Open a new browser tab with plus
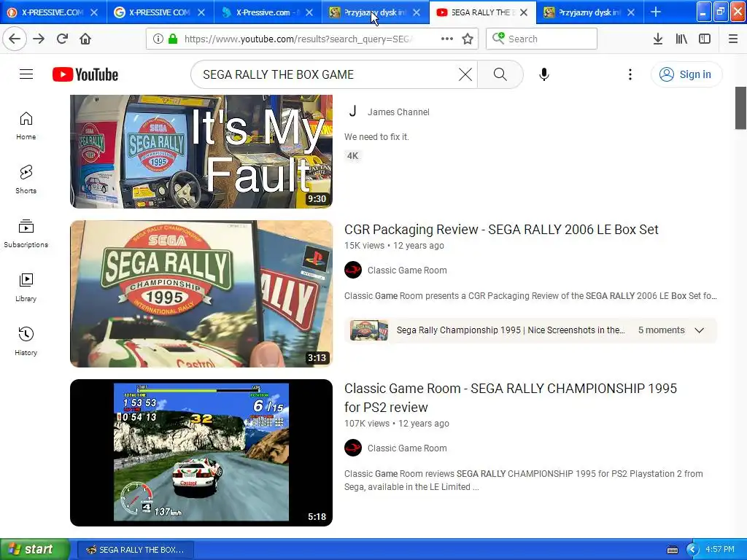The height and width of the screenshot is (560, 747). pyautogui.click(x=656, y=12)
